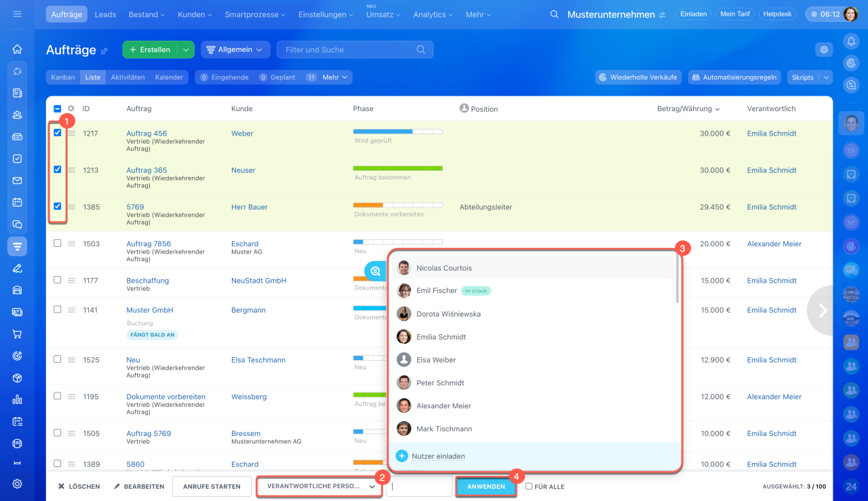868x501 pixels.
Task: Switch to the Kanban view tab
Action: click(x=63, y=77)
